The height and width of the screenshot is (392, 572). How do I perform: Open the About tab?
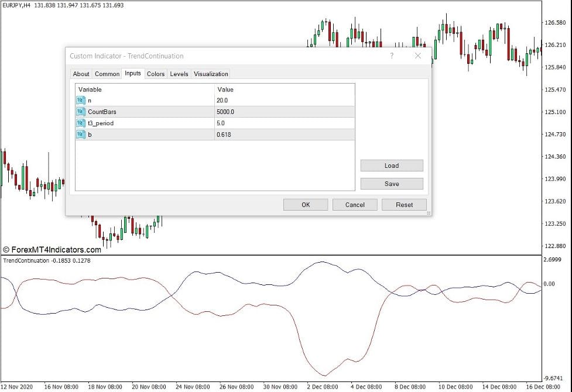pos(81,74)
